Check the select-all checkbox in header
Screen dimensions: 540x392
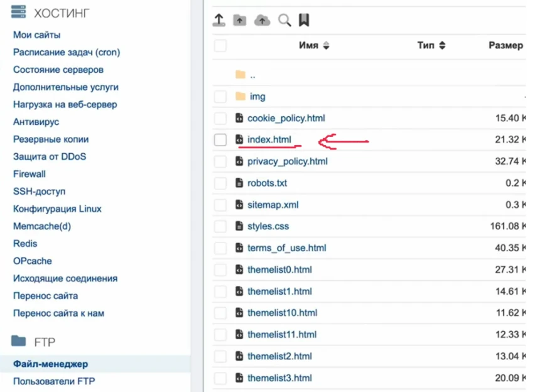220,45
